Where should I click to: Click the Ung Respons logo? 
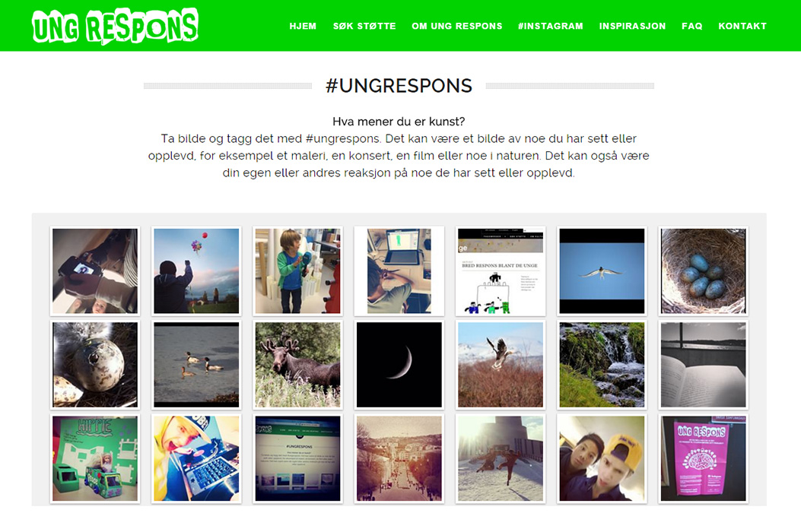point(115,26)
